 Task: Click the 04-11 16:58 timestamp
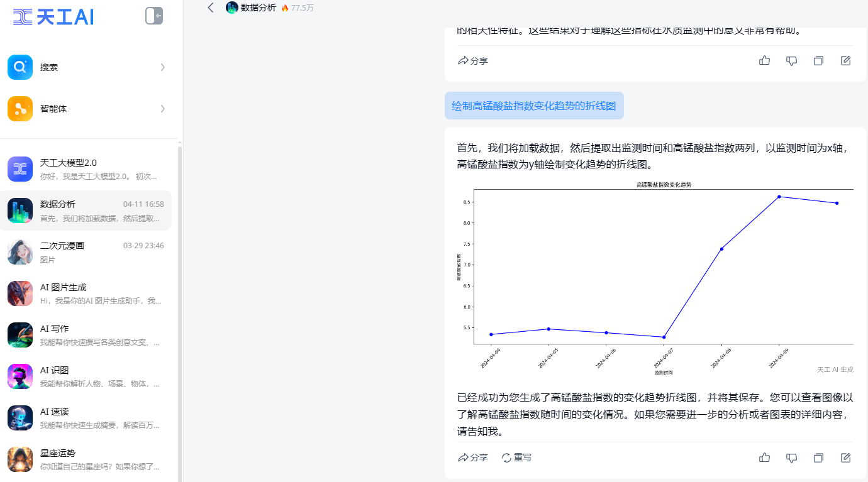click(x=143, y=204)
